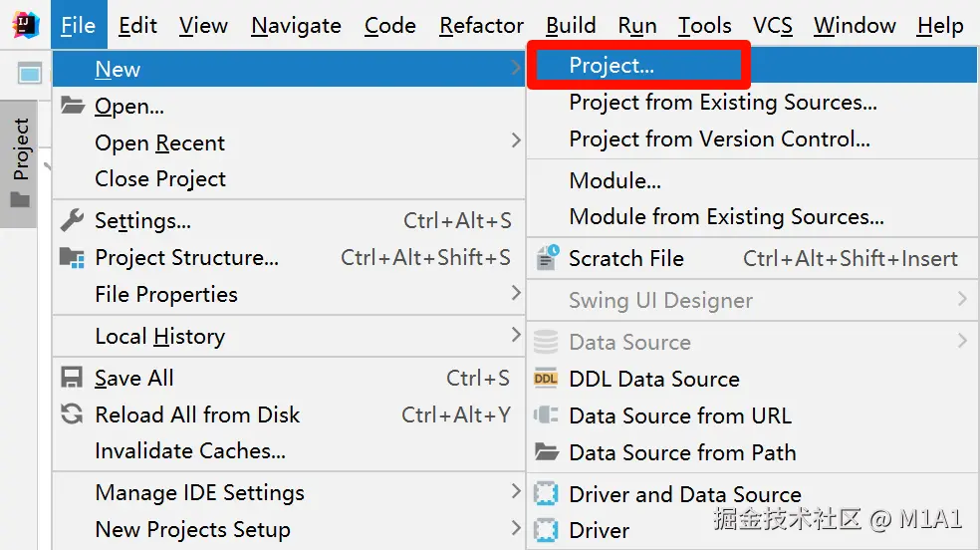
Task: Choose Project from Version Control...
Action: coord(719,139)
